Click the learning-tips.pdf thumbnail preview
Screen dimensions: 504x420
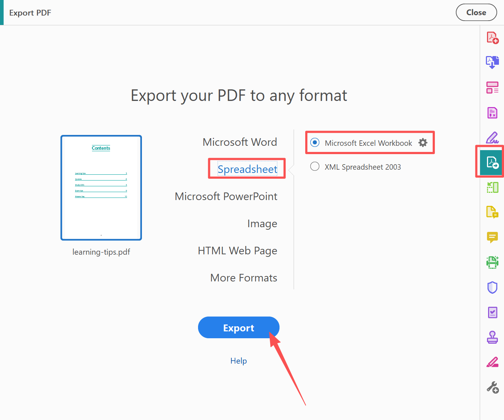(x=101, y=187)
